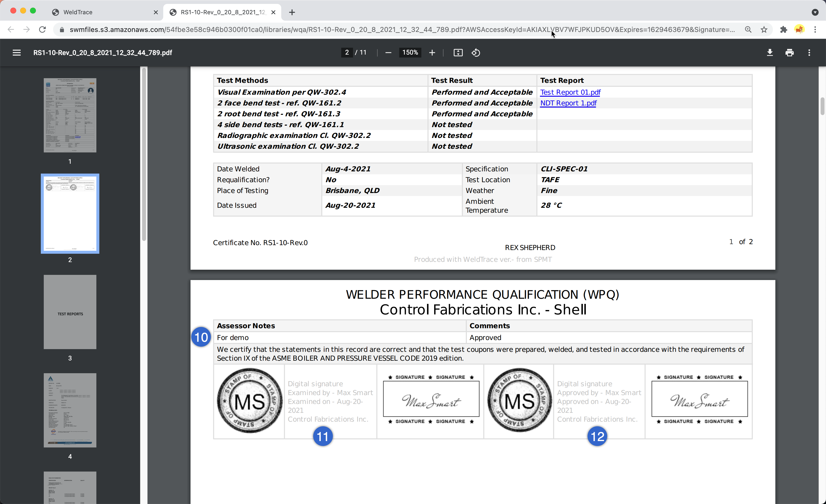Zoom out of the PDF document
826x504 pixels.
(x=388, y=53)
